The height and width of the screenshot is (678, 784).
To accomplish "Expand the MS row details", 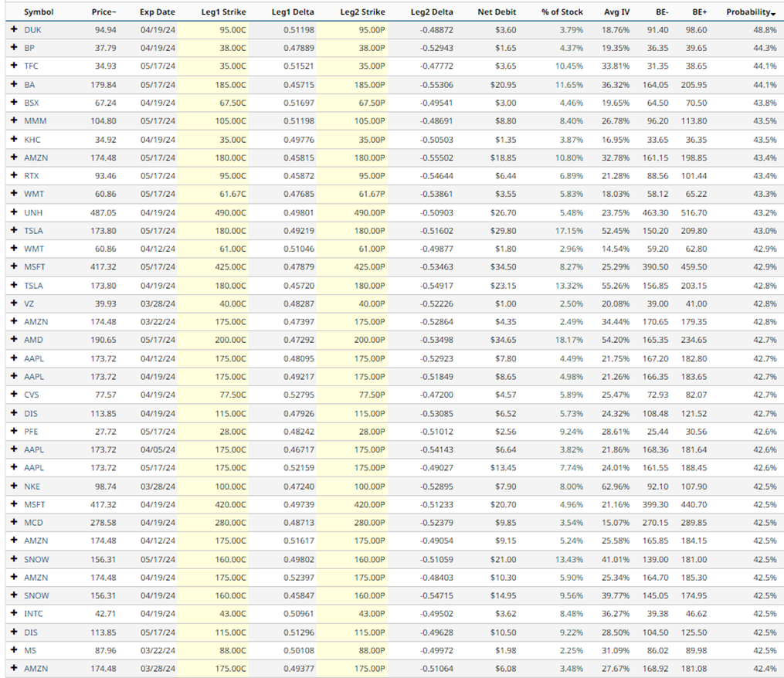I will (14, 650).
